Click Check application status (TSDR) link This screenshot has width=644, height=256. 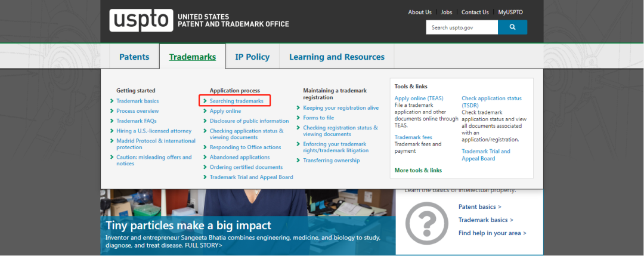point(491,101)
